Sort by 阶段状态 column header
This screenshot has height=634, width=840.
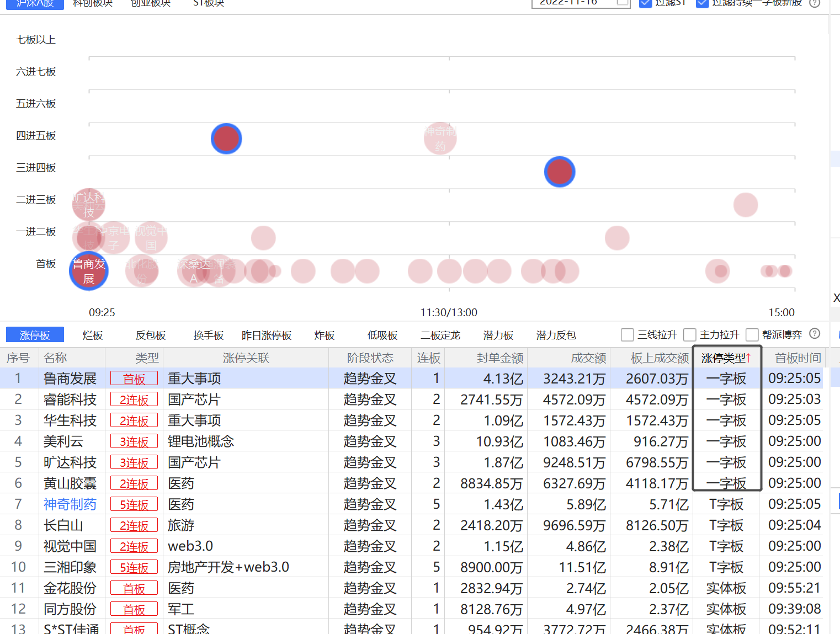[370, 358]
